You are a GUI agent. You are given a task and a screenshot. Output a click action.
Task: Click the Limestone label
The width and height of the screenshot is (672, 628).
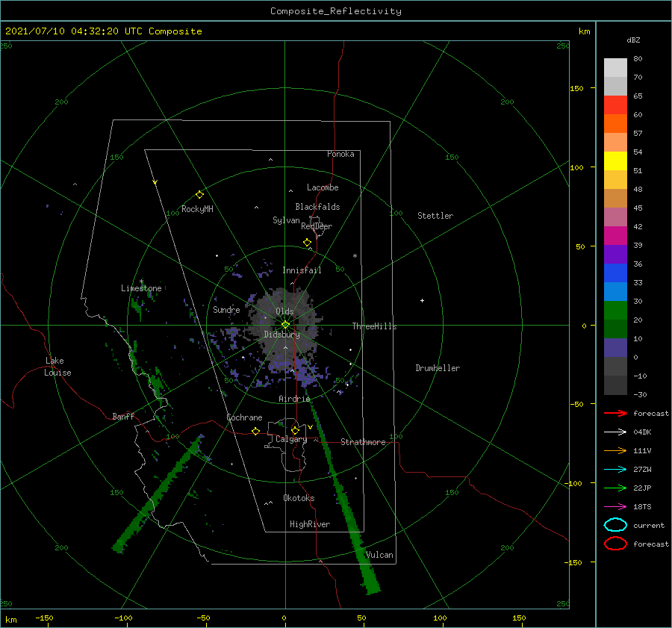tap(141, 288)
